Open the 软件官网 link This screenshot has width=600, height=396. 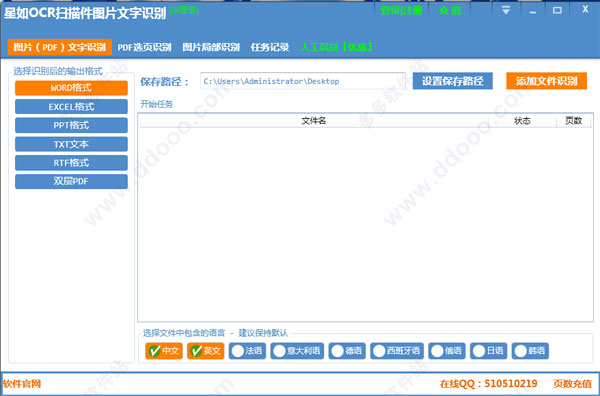(x=22, y=384)
